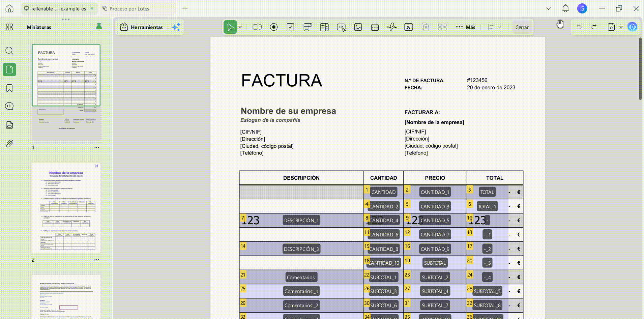
Task: Expand the tab list chevron in title bar
Action: [x=549, y=8]
